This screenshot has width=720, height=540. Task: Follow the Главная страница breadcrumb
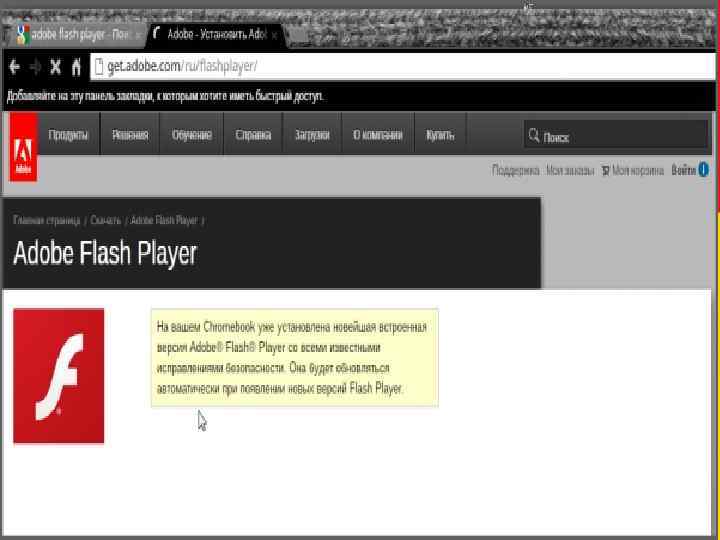point(46,220)
